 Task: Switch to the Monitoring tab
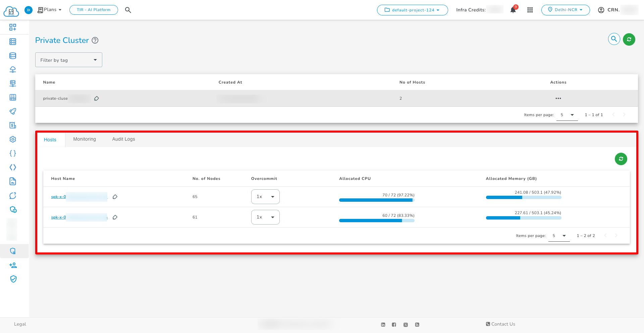tap(85, 139)
